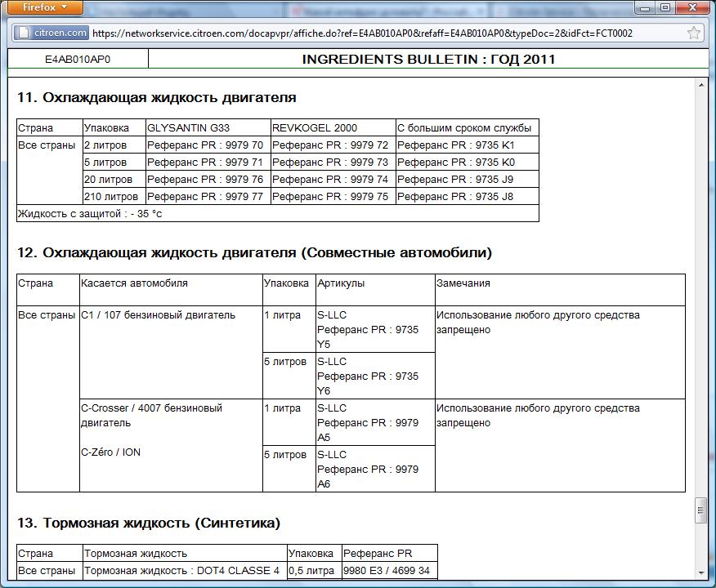This screenshot has width=716, height=588.
Task: Click the 9980 E3 / 4699 34 reference cell
Action: point(390,571)
